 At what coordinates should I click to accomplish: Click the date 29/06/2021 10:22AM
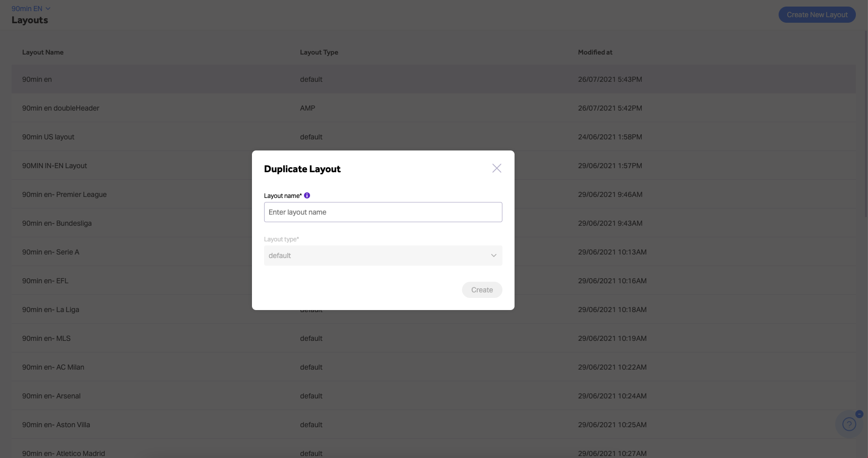click(612, 367)
